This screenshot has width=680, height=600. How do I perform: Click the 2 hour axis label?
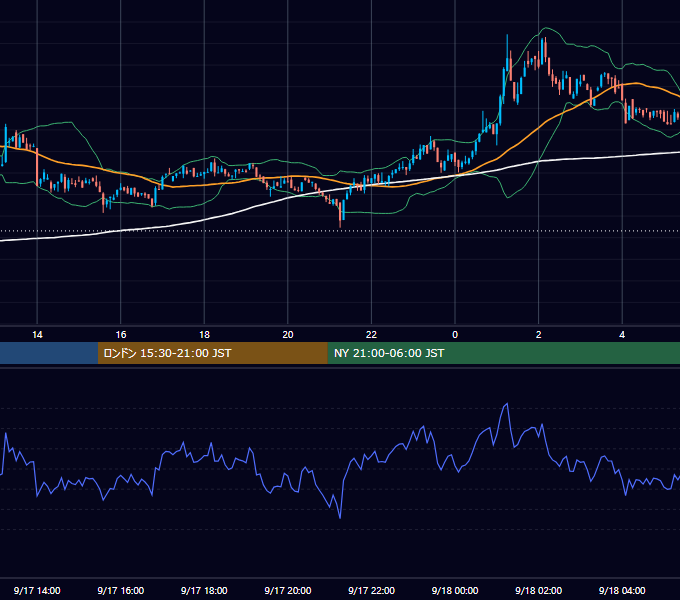(539, 335)
